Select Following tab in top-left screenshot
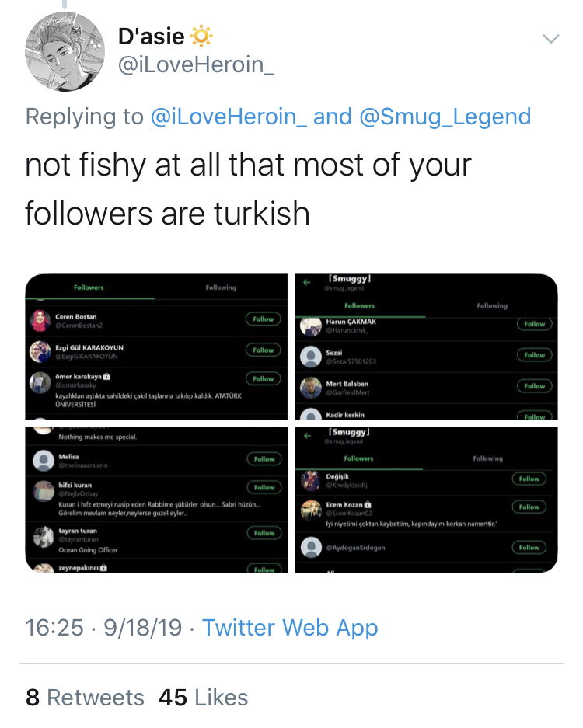 coord(221,287)
